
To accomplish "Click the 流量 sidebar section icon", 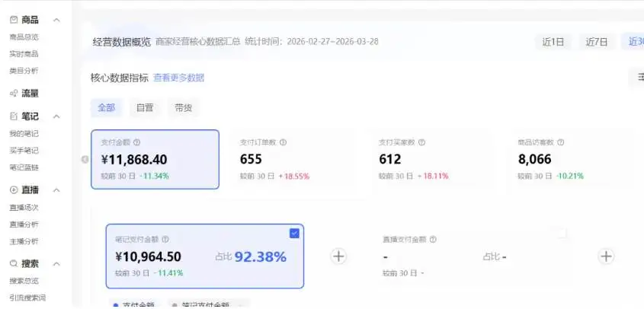I will click(x=14, y=94).
